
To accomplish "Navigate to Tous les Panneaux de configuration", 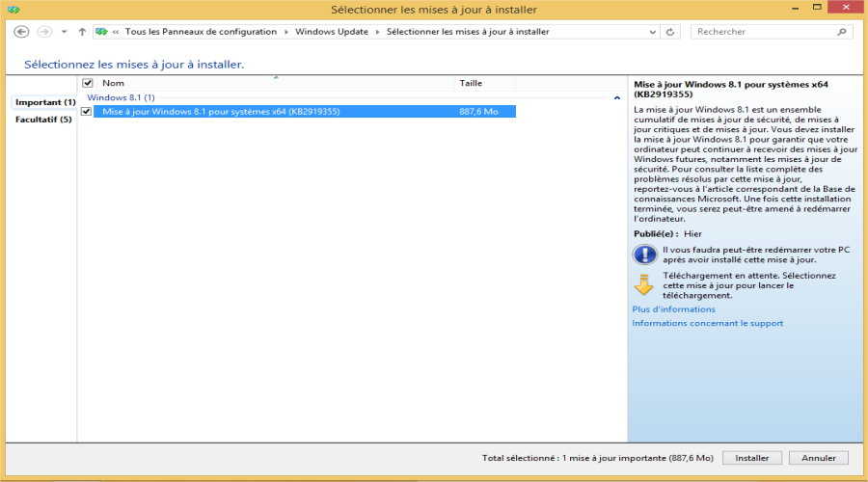I will 201,32.
